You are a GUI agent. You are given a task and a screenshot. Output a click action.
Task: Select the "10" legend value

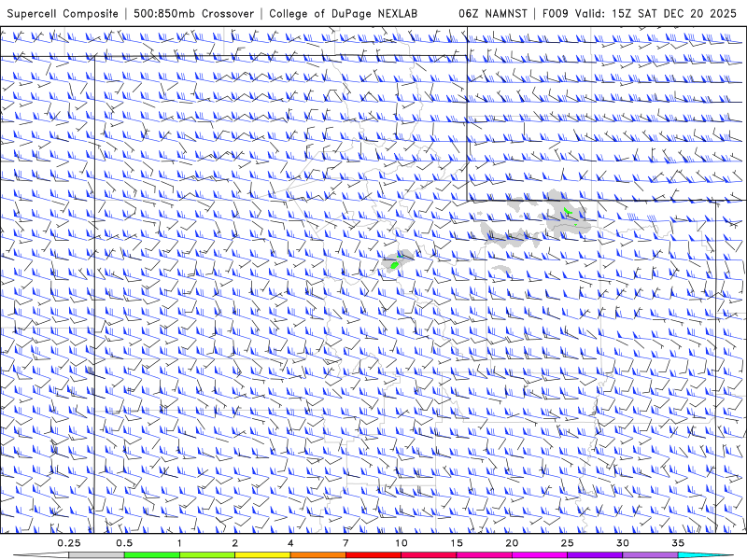pyautogui.click(x=402, y=543)
